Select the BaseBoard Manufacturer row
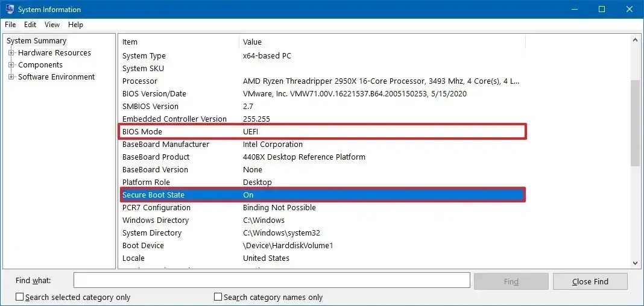This screenshot has height=306, width=644. point(323,145)
